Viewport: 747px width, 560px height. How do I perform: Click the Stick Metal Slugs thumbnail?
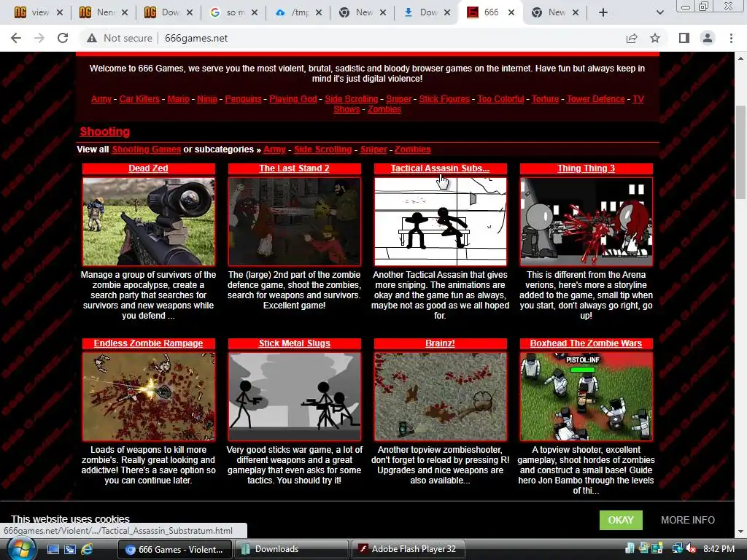[295, 396]
